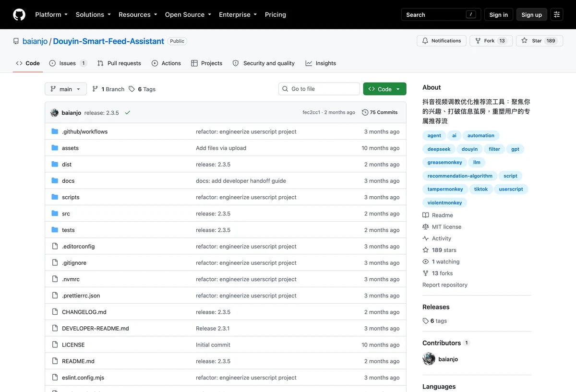
Task: Open the eslint.config.mjs file
Action: point(83,378)
